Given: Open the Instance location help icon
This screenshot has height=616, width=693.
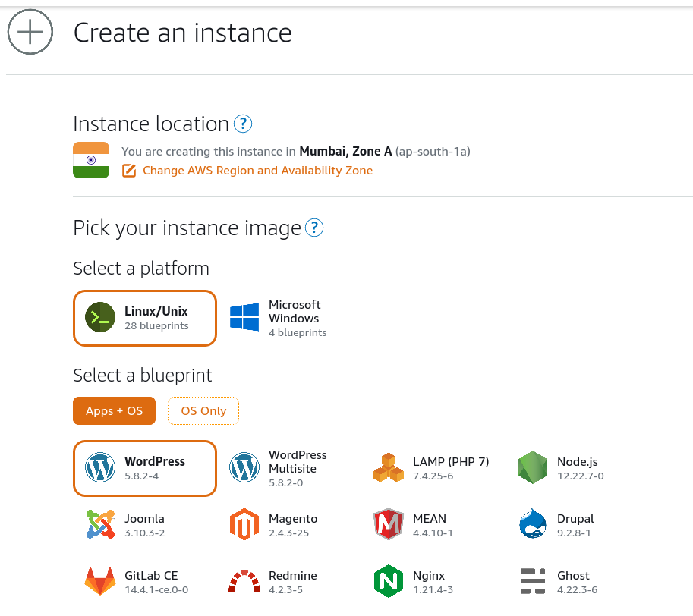Looking at the screenshot, I should click(x=243, y=124).
